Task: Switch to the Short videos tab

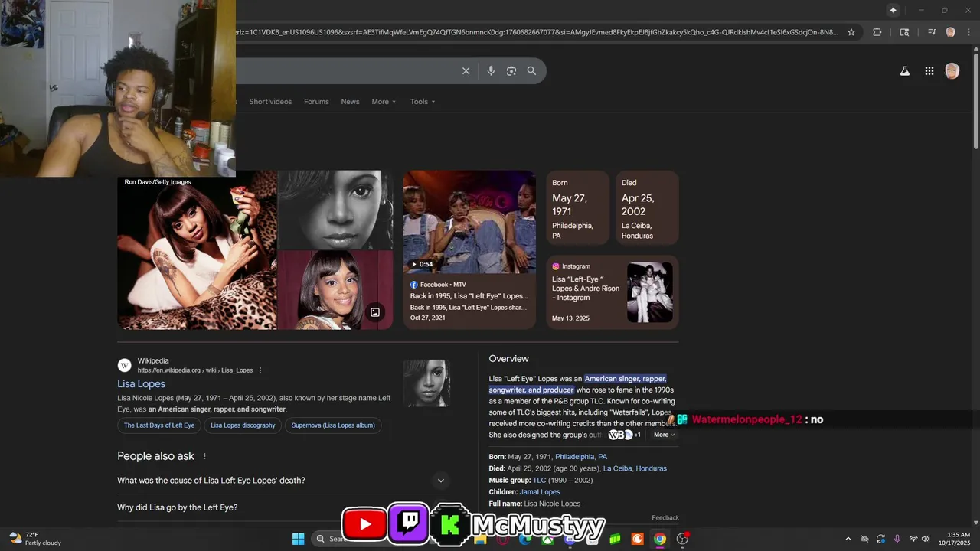Action: 270,102
